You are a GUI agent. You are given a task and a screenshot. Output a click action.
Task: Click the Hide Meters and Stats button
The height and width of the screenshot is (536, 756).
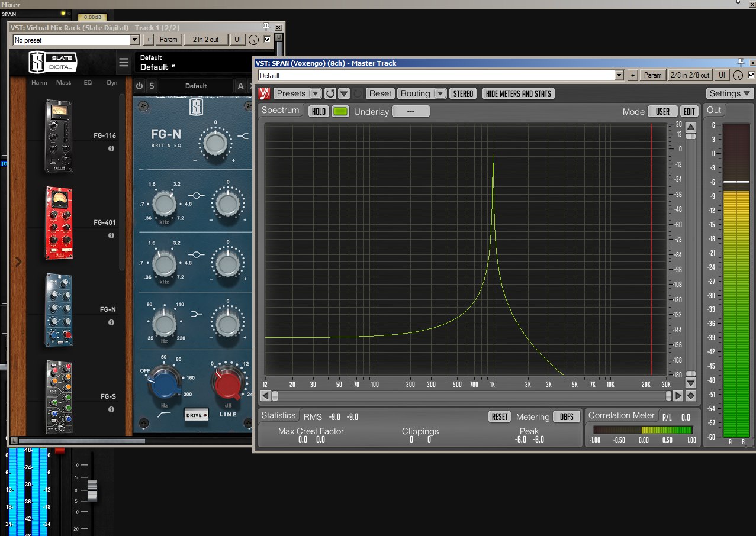(x=518, y=93)
